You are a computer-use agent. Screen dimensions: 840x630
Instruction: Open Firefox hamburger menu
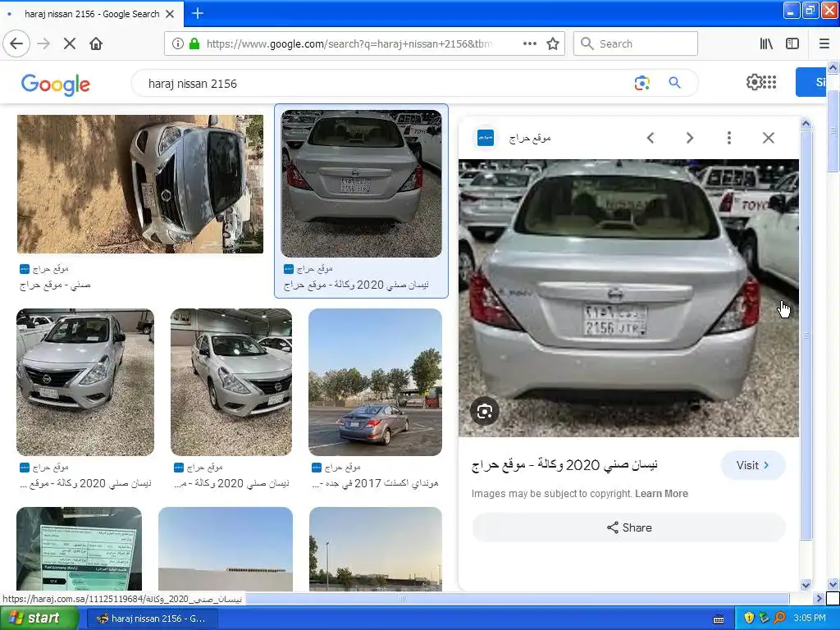(824, 43)
